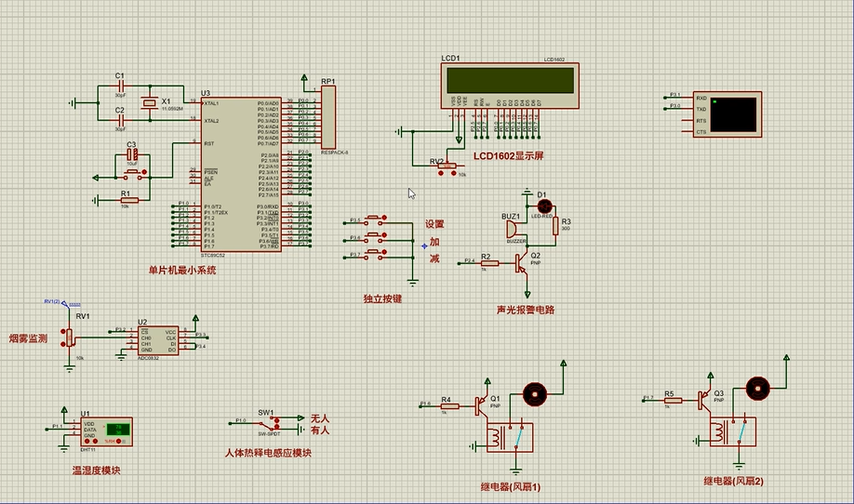Click the 有人 label near SW1
Viewport: 854px width, 504px height.
coord(320,430)
